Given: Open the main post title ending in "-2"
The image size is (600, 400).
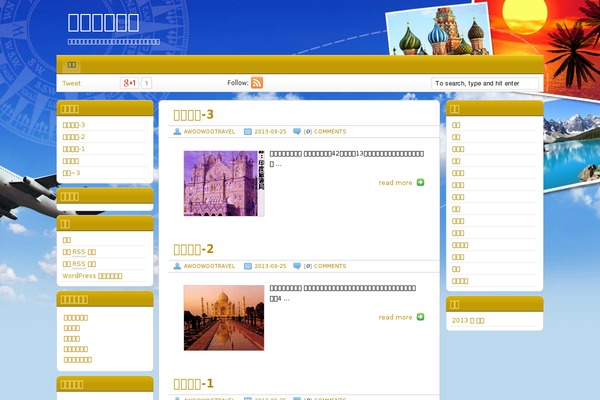Looking at the screenshot, I should [x=193, y=249].
